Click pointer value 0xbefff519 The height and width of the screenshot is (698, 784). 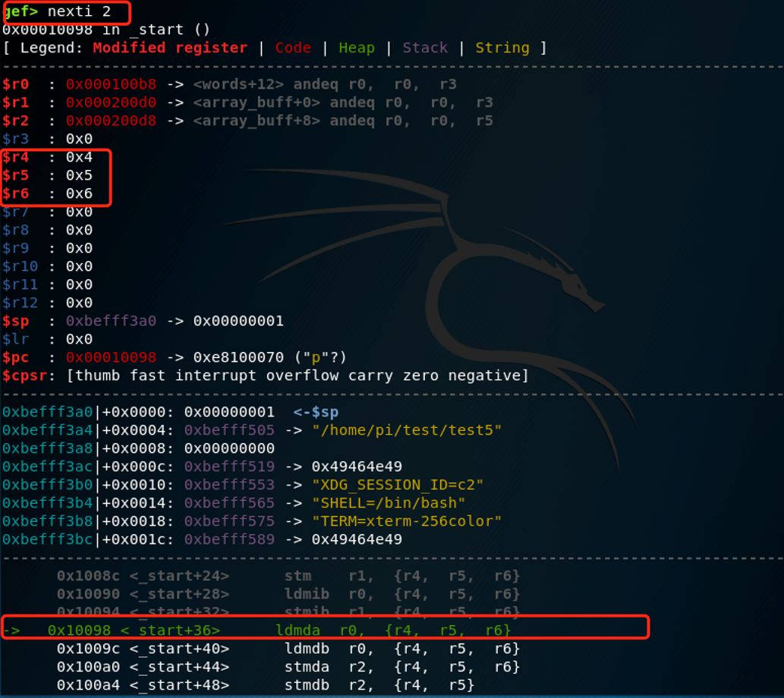229,467
